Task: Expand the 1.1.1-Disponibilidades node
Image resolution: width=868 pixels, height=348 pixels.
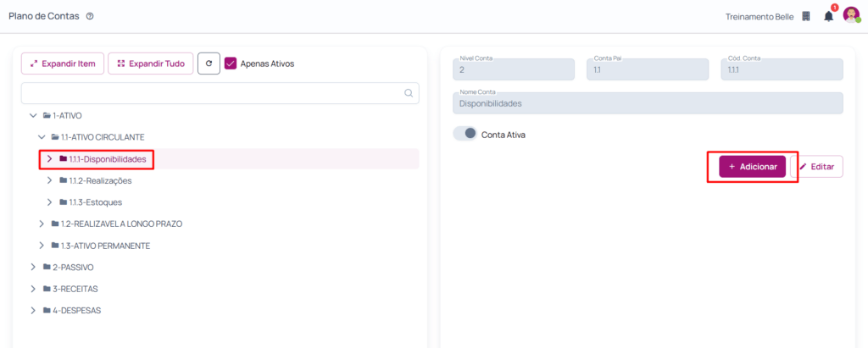Action: (x=50, y=158)
